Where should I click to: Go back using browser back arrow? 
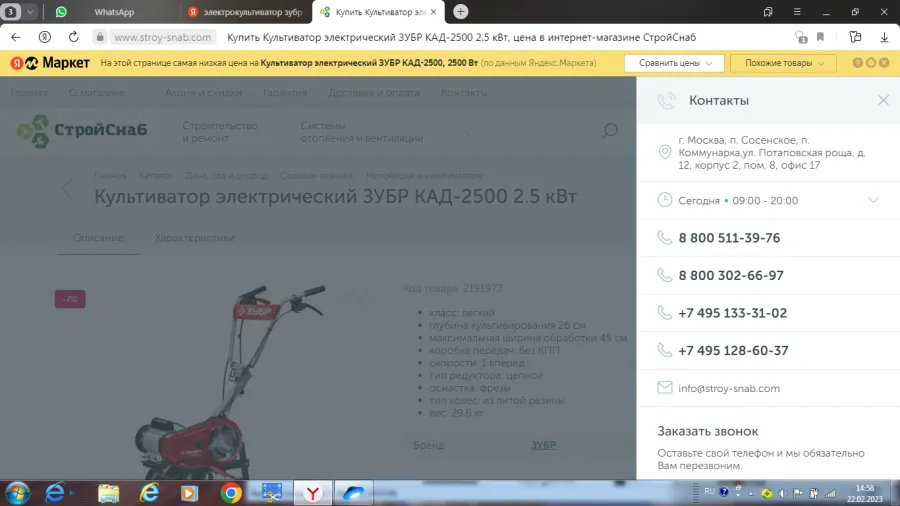click(x=15, y=37)
